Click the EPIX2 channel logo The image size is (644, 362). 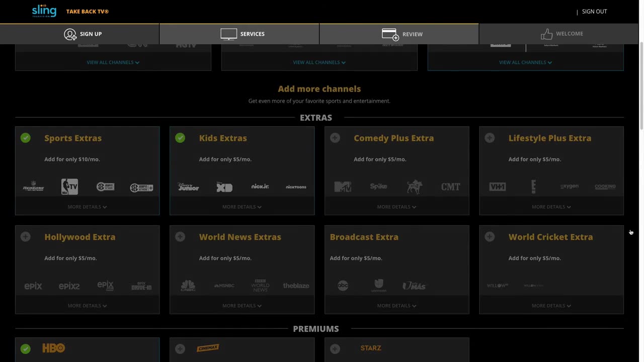(69, 286)
